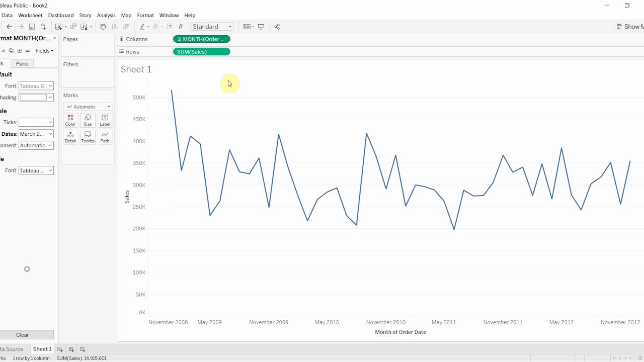
Task: Switch to the Pane tab
Action: pos(22,63)
